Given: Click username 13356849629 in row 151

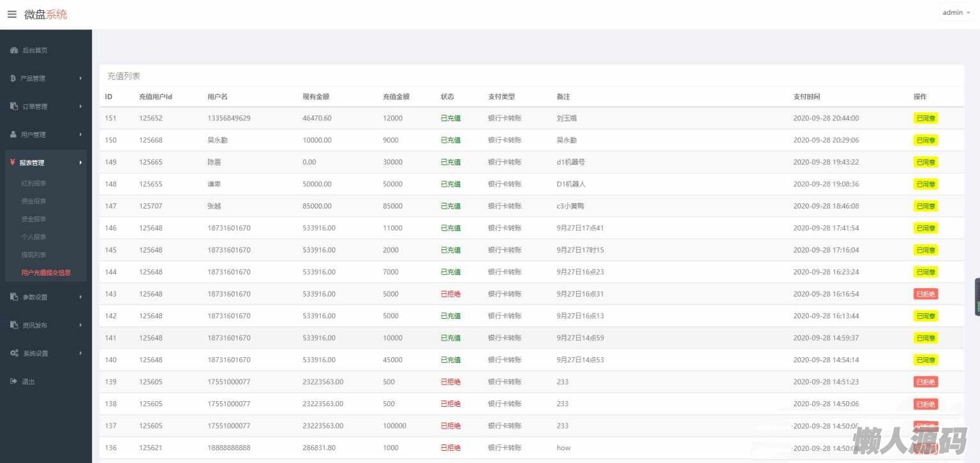Looking at the screenshot, I should point(228,118).
